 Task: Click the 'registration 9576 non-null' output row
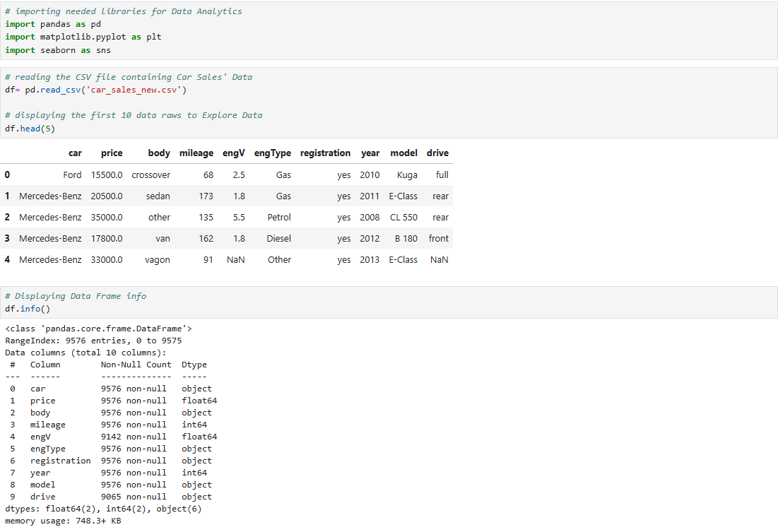point(111,461)
